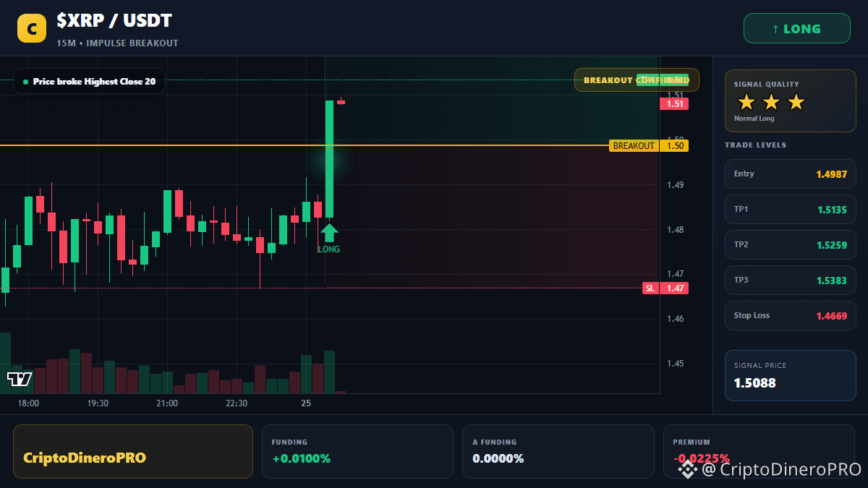Image resolution: width=868 pixels, height=488 pixels.
Task: Click the TP3 1.5383 row
Action: 790,280
